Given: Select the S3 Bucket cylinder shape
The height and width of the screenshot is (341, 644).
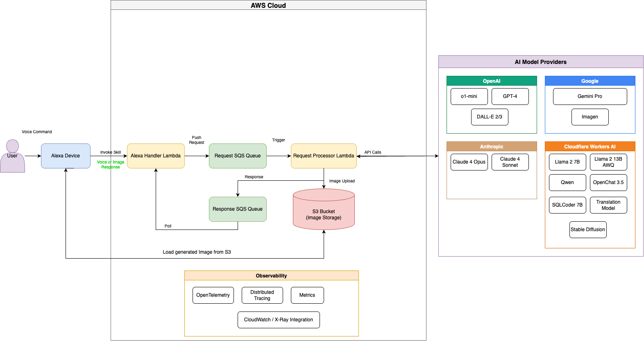Looking at the screenshot, I should [x=324, y=209].
